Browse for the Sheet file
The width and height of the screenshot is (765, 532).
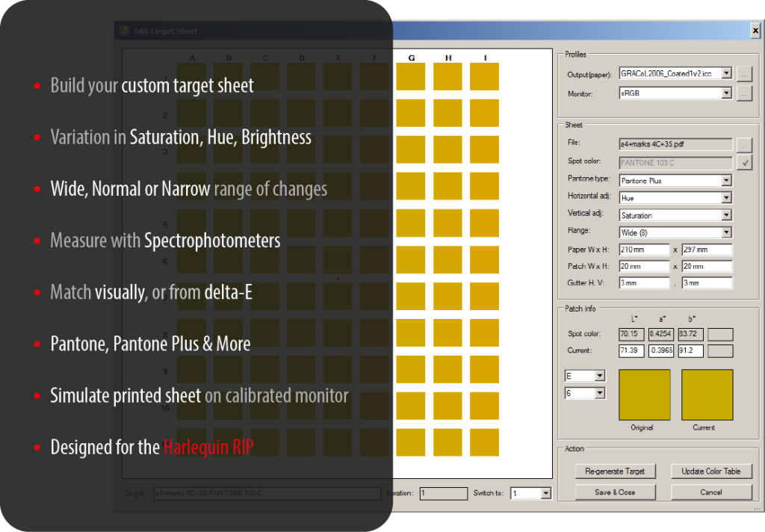744,144
